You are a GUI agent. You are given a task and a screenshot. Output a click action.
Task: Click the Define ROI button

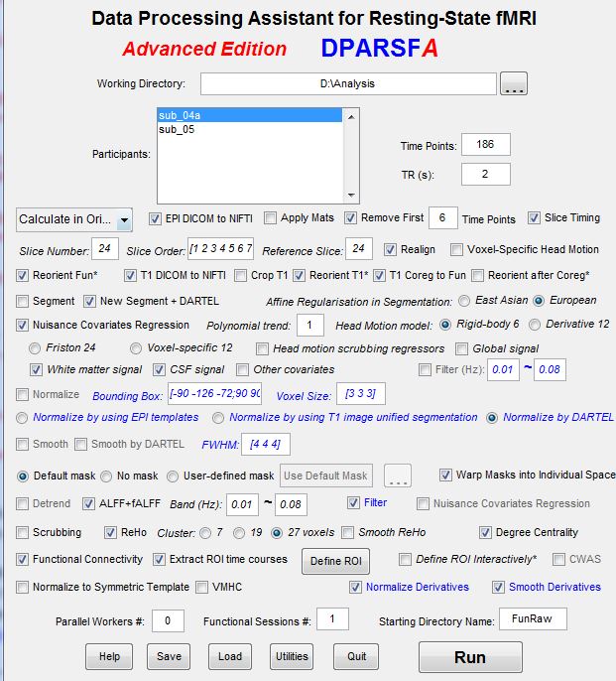[336, 561]
